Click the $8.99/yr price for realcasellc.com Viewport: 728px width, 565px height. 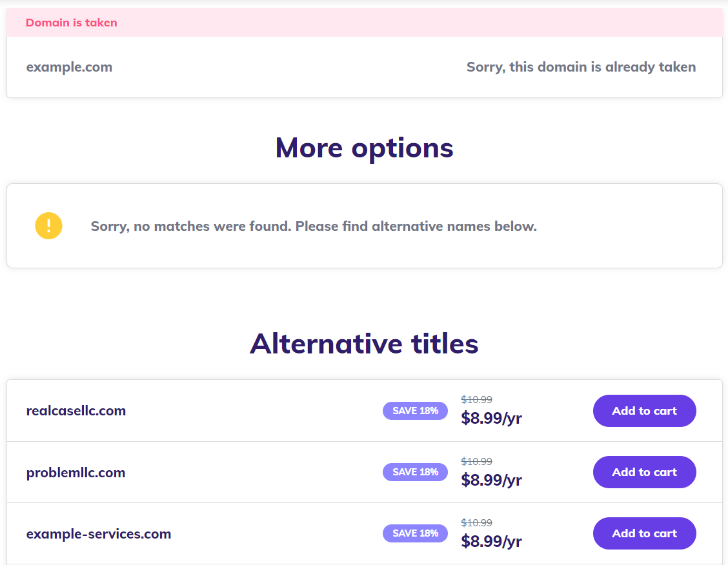click(491, 419)
